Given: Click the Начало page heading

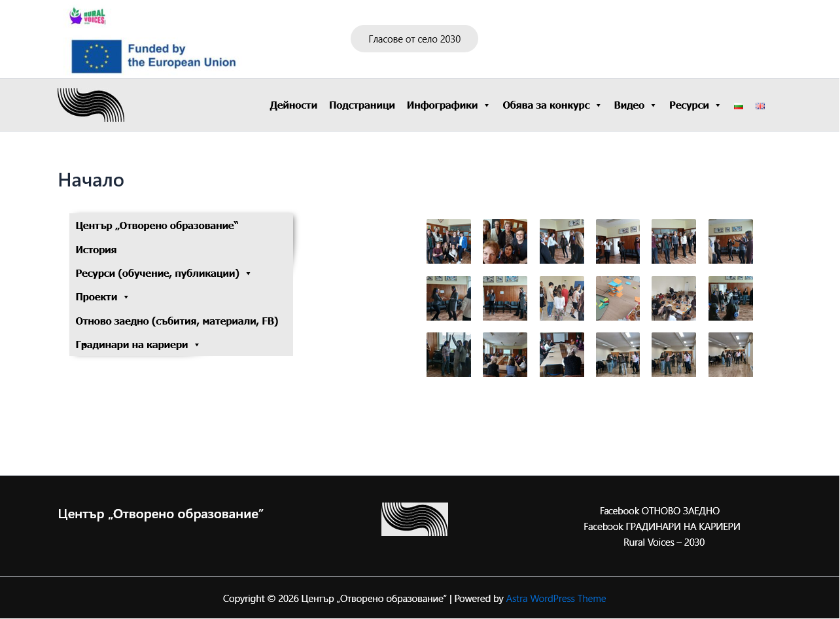Looking at the screenshot, I should pyautogui.click(x=91, y=180).
